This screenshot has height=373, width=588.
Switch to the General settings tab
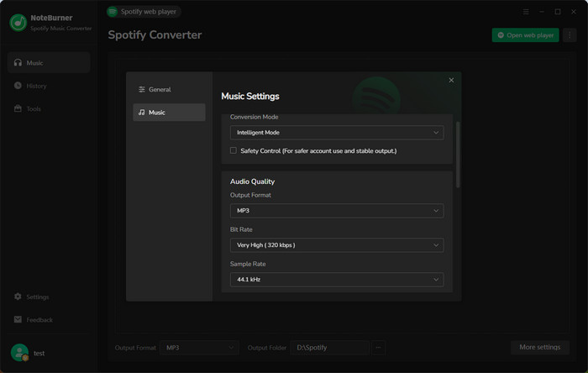169,89
